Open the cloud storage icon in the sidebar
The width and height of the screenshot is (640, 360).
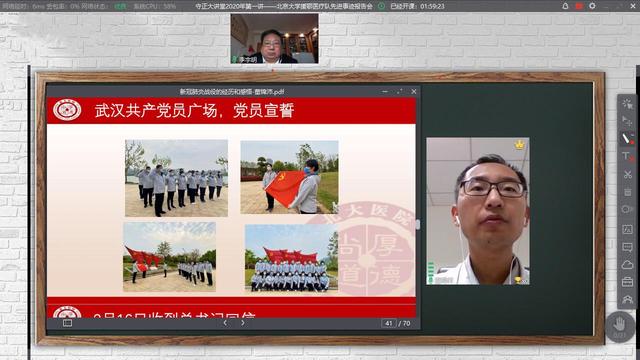pyautogui.click(x=627, y=264)
